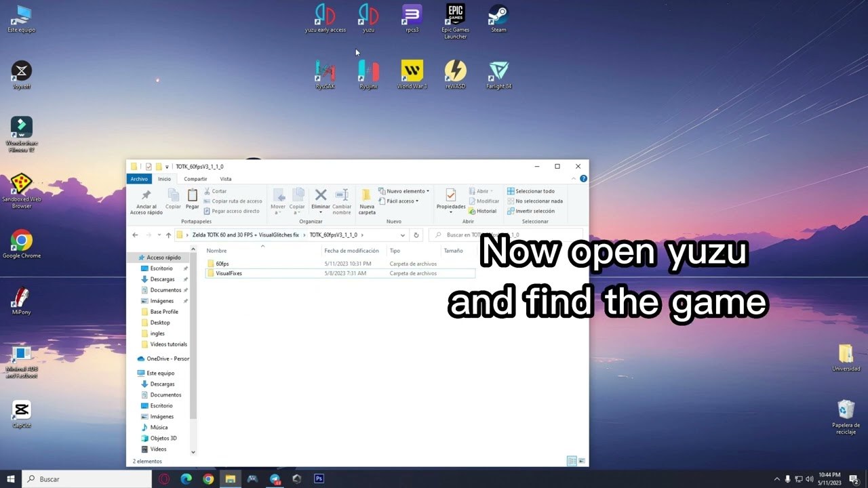
Task: Click the Historial button
Action: (483, 211)
